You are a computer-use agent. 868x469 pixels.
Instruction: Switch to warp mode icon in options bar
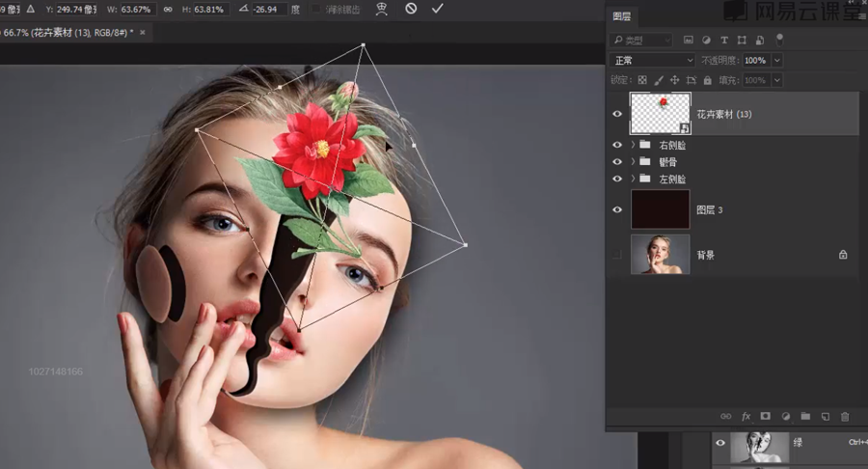[x=382, y=8]
